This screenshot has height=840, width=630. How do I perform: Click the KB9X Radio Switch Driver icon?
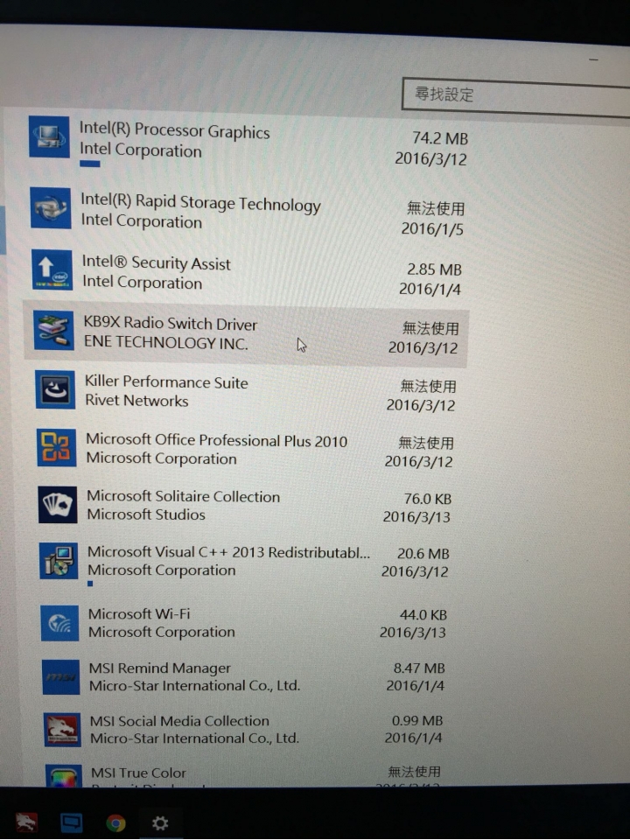coord(53,331)
